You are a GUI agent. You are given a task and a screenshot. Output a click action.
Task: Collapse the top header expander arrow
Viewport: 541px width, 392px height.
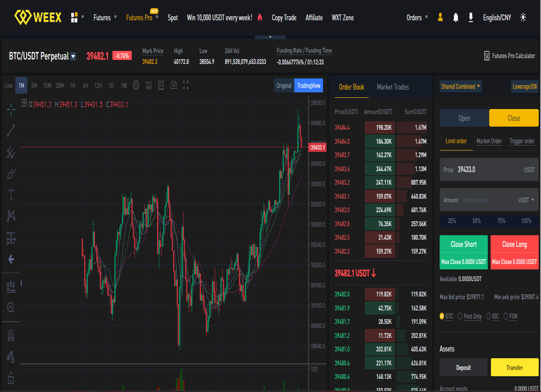point(270,37)
